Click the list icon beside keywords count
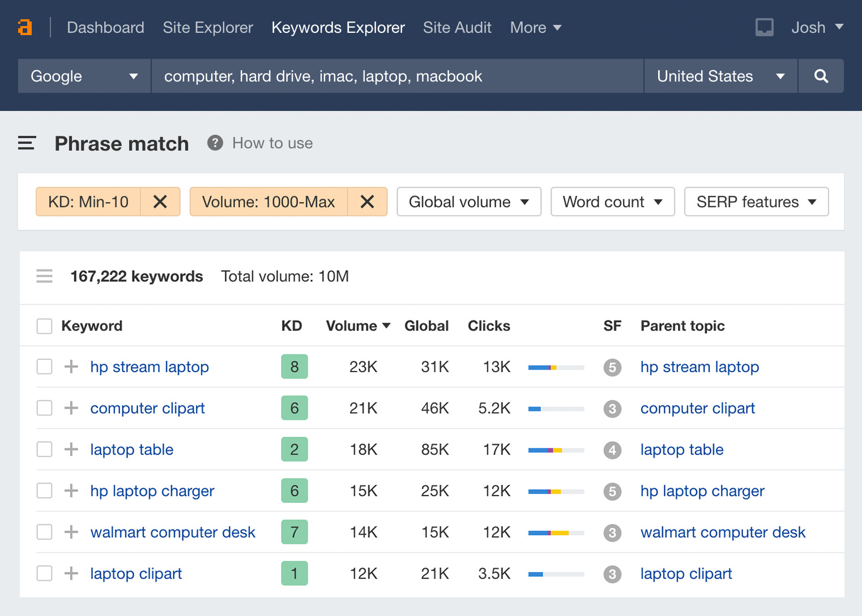 click(x=44, y=276)
